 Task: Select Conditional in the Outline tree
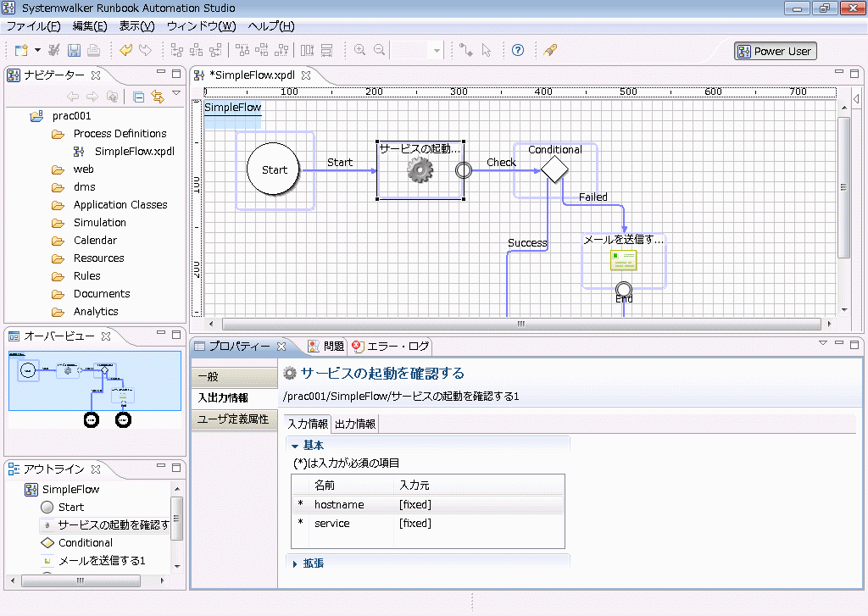(86, 543)
